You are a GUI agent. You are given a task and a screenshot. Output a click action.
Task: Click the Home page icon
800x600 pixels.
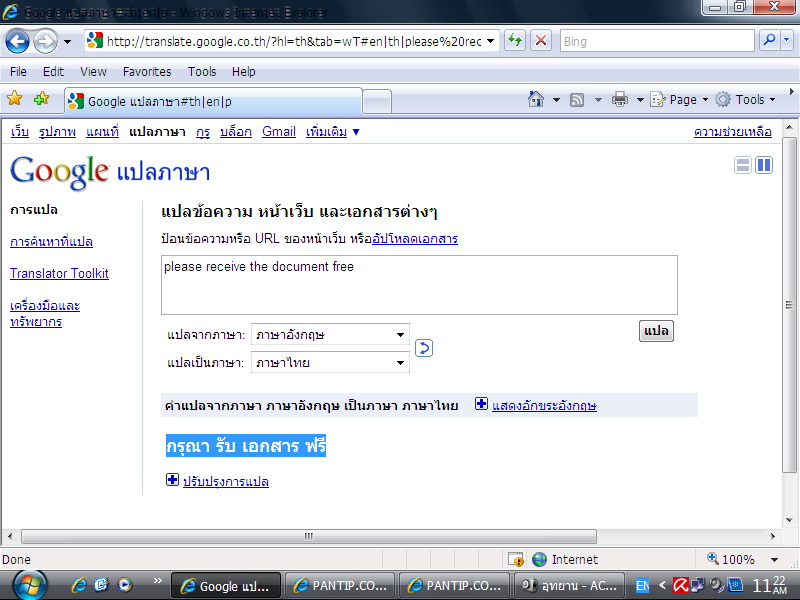click(536, 99)
